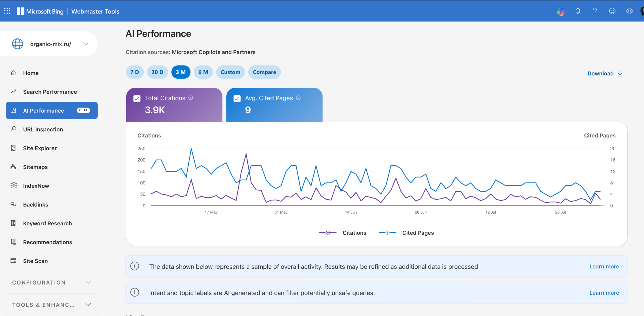Select the 7 D time range
644x316 pixels.
(135, 72)
